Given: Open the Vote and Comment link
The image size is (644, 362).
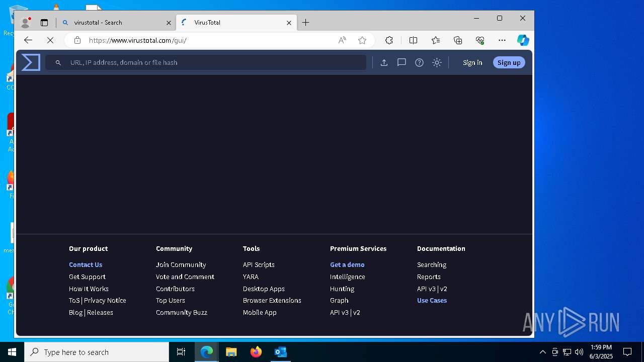Looking at the screenshot, I should point(185,277).
